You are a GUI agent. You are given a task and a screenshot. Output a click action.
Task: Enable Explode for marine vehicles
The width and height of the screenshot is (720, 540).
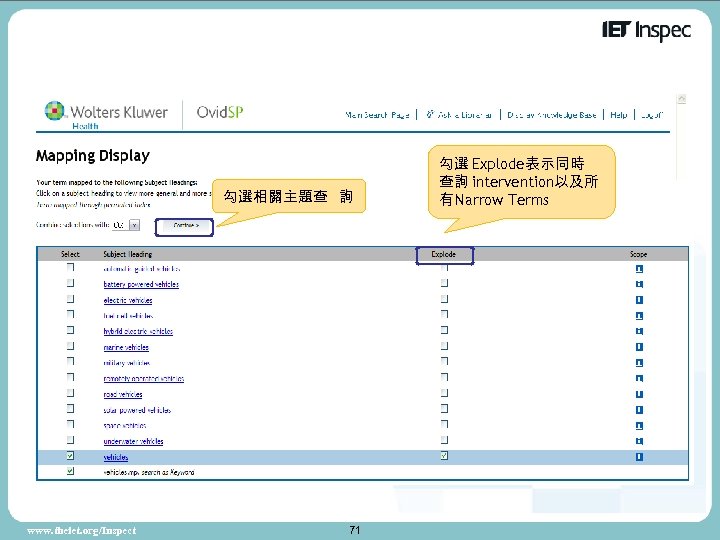pos(444,346)
